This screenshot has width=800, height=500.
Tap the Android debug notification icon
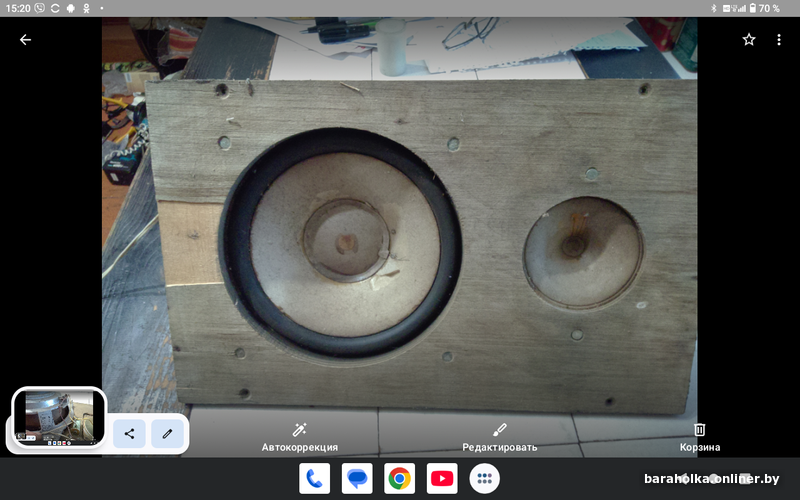coord(72,8)
